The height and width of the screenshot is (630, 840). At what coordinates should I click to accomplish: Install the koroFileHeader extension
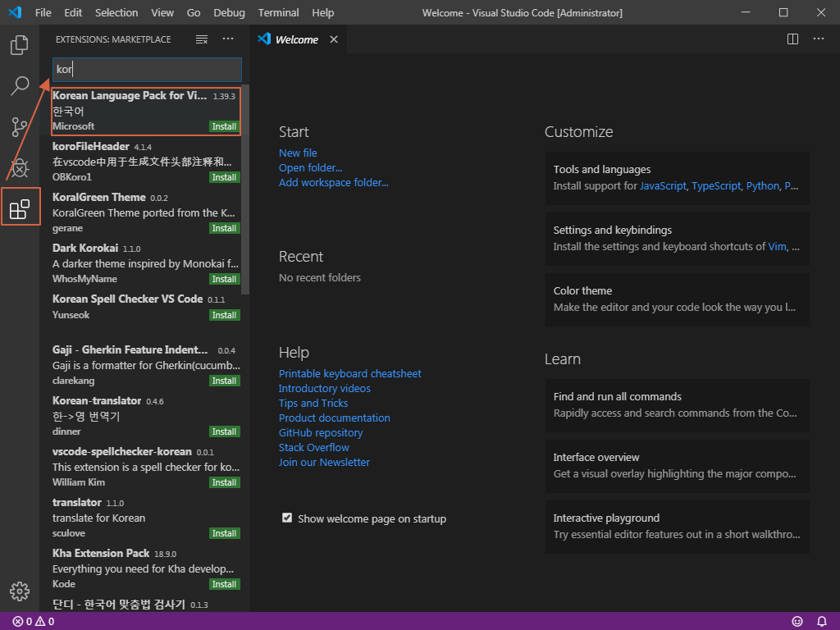tap(224, 177)
